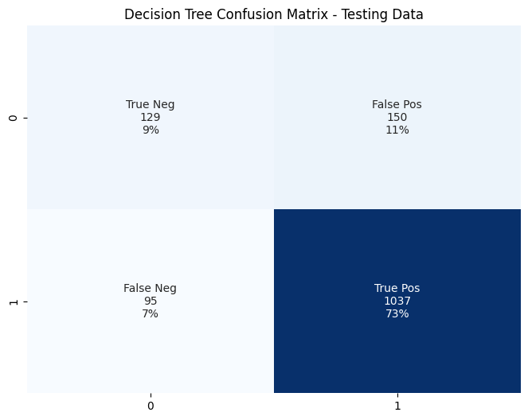
Task: Select the False Neg cell
Action: pos(151,301)
